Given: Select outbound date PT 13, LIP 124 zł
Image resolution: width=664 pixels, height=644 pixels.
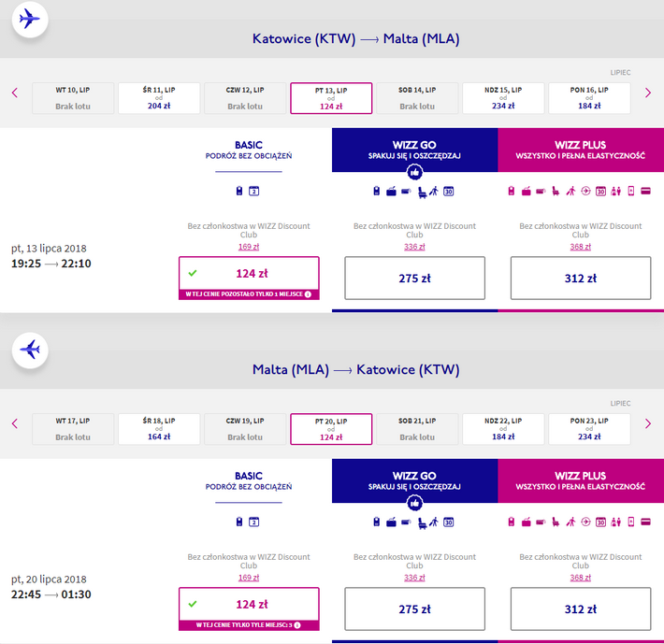Looking at the screenshot, I should click(x=331, y=98).
